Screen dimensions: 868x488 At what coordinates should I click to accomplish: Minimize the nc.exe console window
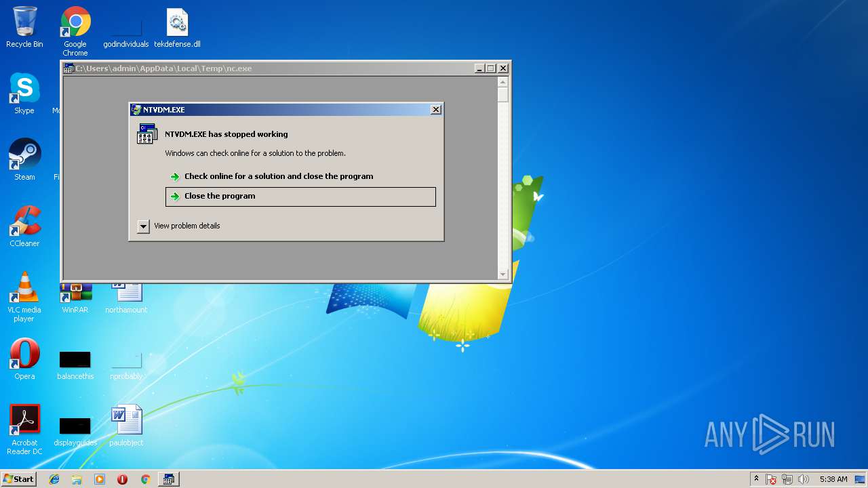(x=479, y=68)
